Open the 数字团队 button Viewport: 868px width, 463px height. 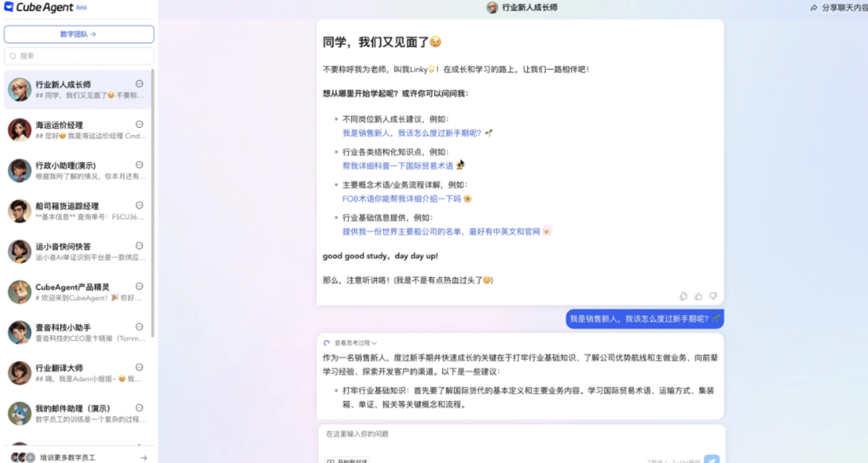coord(79,35)
